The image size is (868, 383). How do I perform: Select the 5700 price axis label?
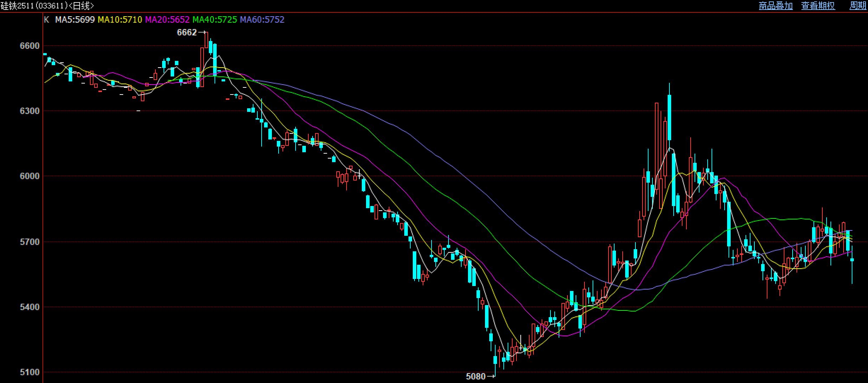click(30, 242)
